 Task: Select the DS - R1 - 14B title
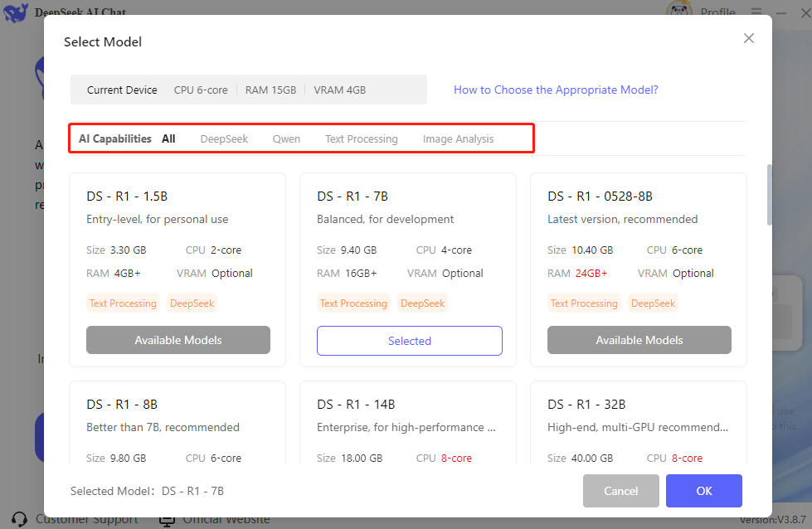pyautogui.click(x=356, y=405)
